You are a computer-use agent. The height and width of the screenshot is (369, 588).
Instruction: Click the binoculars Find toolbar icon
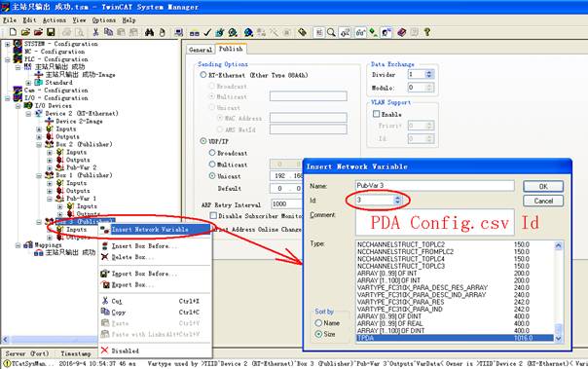(x=149, y=32)
